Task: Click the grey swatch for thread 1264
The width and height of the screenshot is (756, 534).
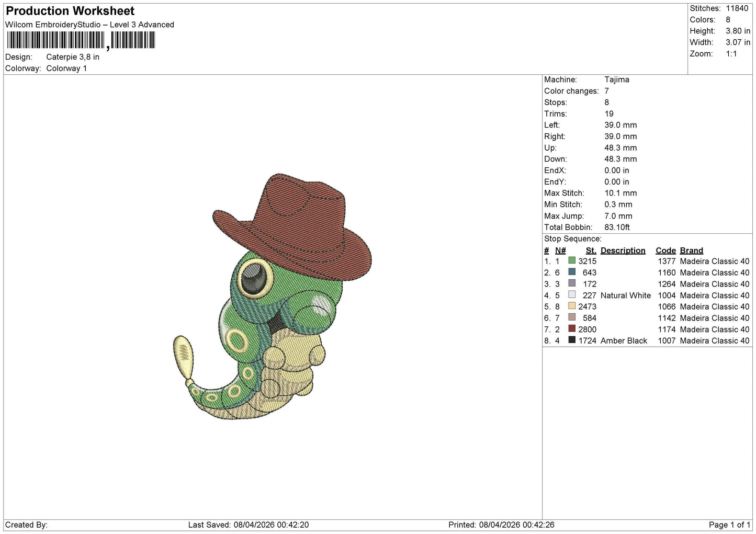Action: tap(572, 283)
